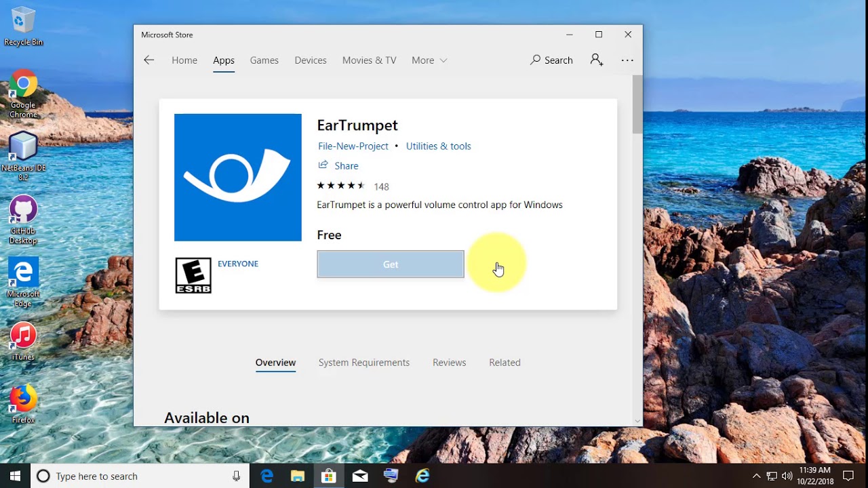The height and width of the screenshot is (488, 868).
Task: Click the ESRB Everyone rating badge
Action: (x=193, y=275)
